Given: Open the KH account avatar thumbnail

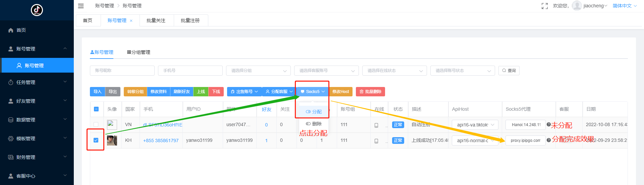Looking at the screenshot, I should tap(112, 141).
